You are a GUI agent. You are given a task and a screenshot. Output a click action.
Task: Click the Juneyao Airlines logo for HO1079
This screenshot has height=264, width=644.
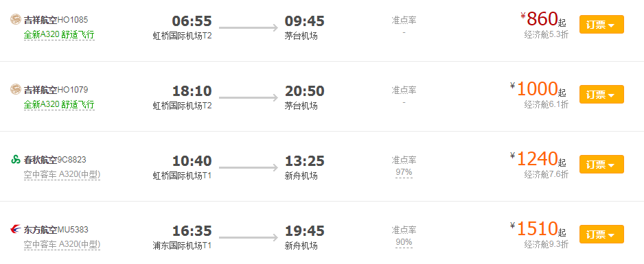coord(16,89)
